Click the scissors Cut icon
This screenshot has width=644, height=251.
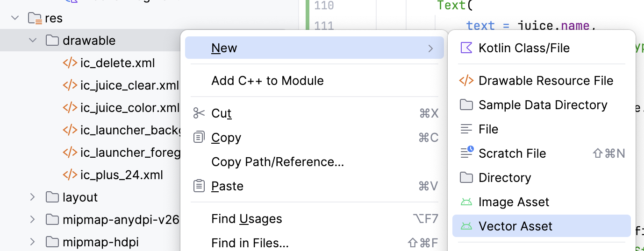point(199,113)
